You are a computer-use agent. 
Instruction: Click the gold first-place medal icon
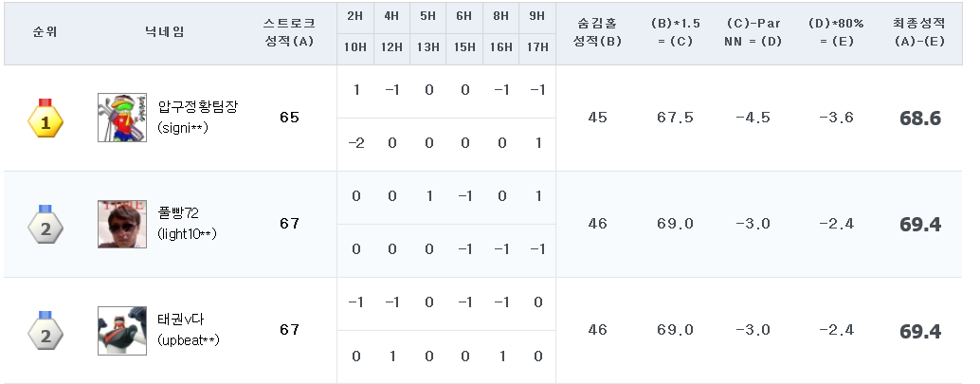[x=45, y=118]
